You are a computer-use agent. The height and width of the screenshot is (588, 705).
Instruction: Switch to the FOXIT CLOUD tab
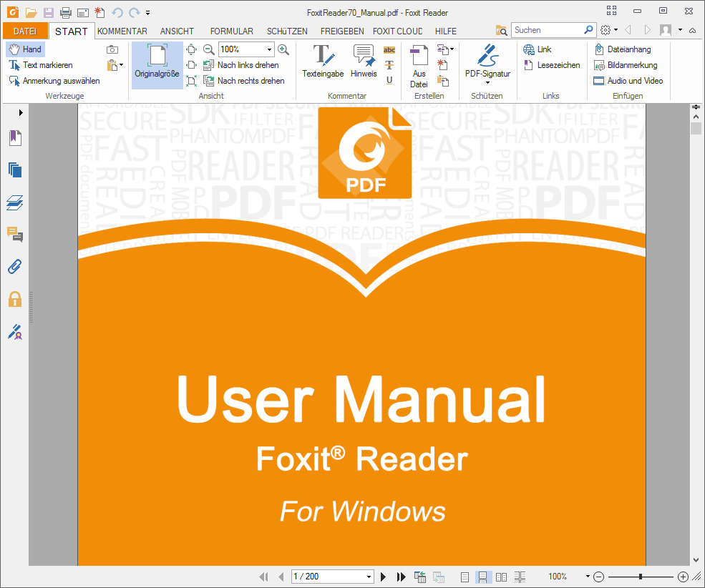[x=397, y=31]
